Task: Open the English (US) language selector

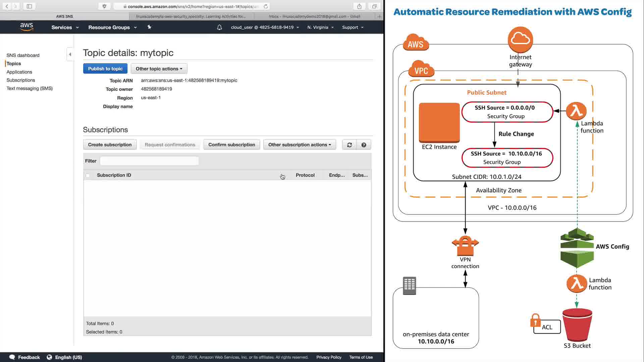Action: 68,357
